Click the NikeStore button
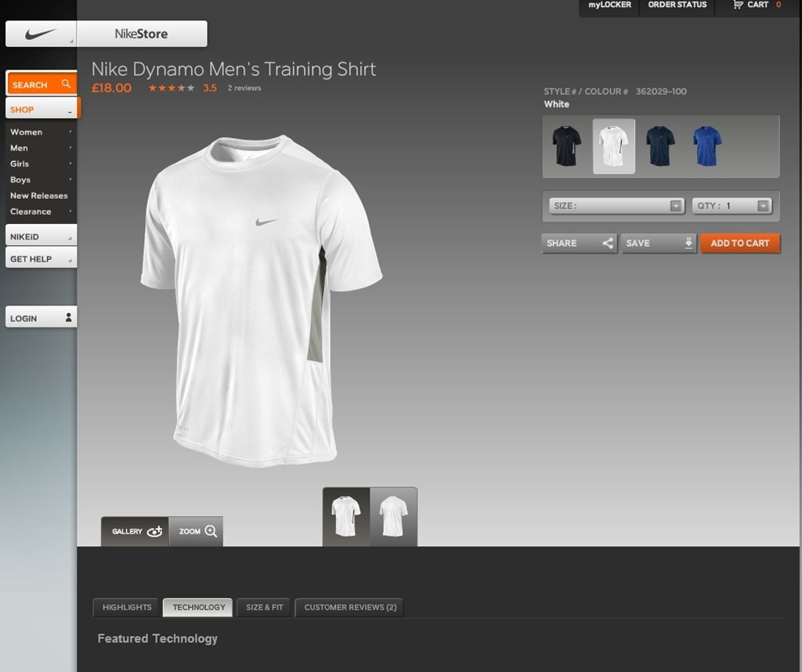802x672 pixels. [x=142, y=34]
